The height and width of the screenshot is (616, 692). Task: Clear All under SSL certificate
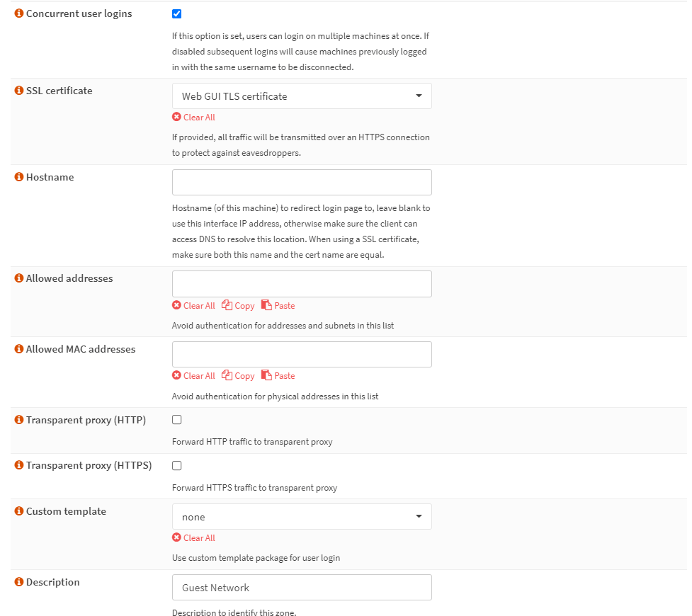click(x=194, y=118)
